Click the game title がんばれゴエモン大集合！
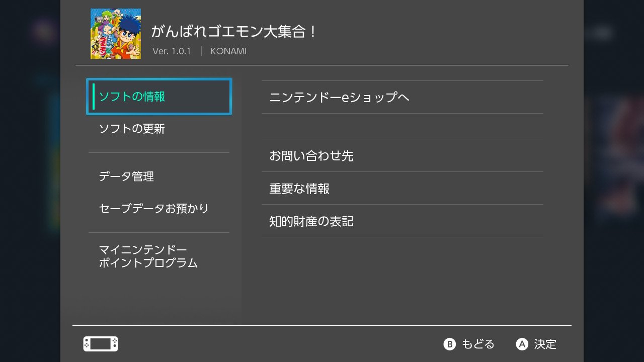Image resolution: width=644 pixels, height=362 pixels. (x=234, y=32)
